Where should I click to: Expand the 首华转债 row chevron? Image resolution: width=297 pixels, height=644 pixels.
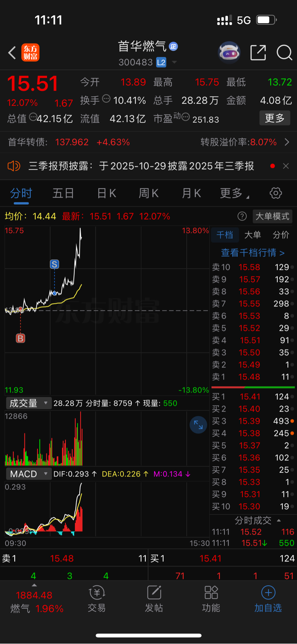287,142
